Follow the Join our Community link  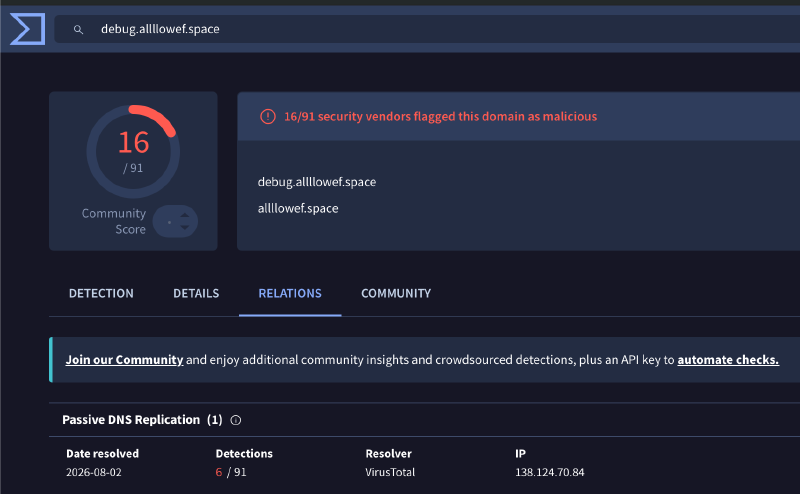coord(124,360)
